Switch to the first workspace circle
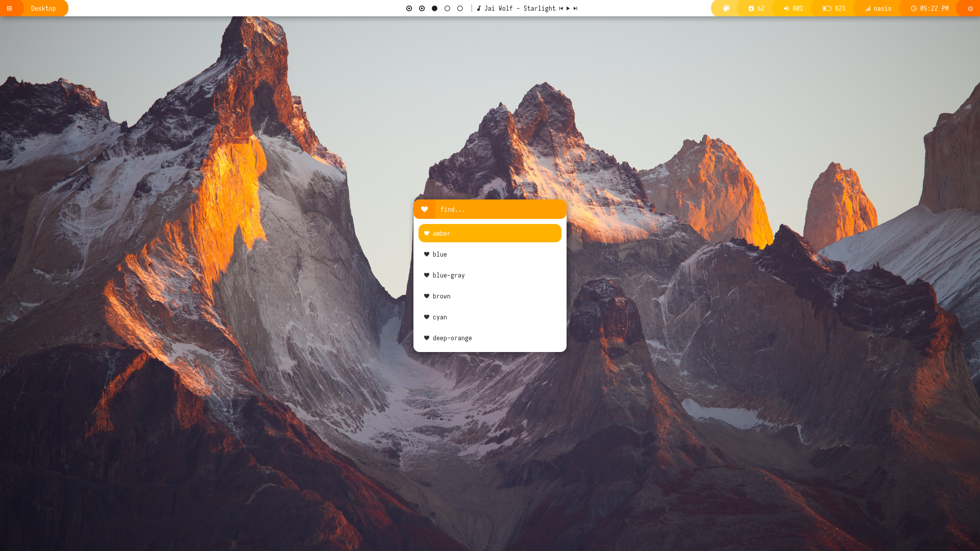980x551 pixels. coord(409,8)
